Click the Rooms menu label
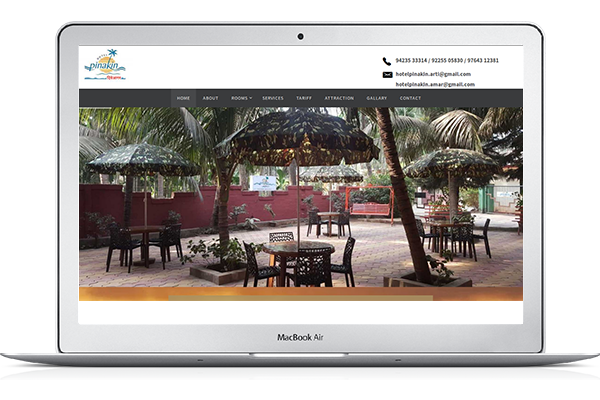600x400 pixels. (x=239, y=98)
